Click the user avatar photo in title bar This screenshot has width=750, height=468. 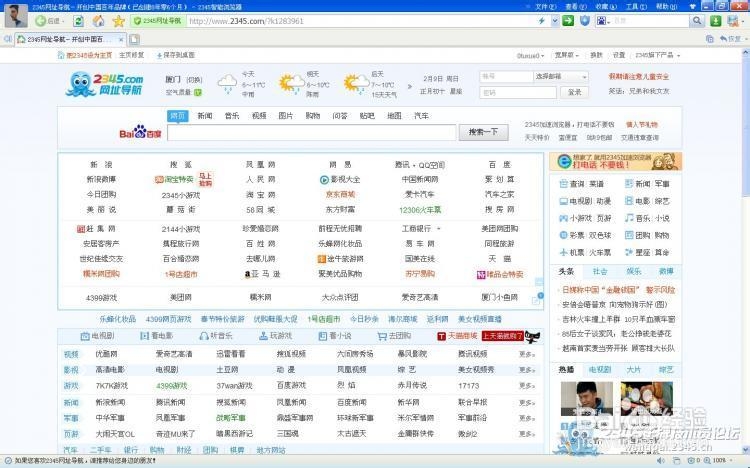point(16,16)
